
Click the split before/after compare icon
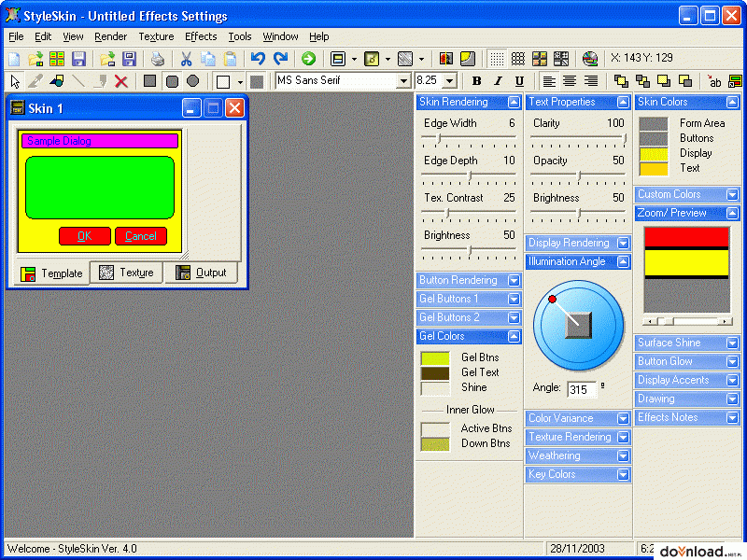tap(446, 59)
